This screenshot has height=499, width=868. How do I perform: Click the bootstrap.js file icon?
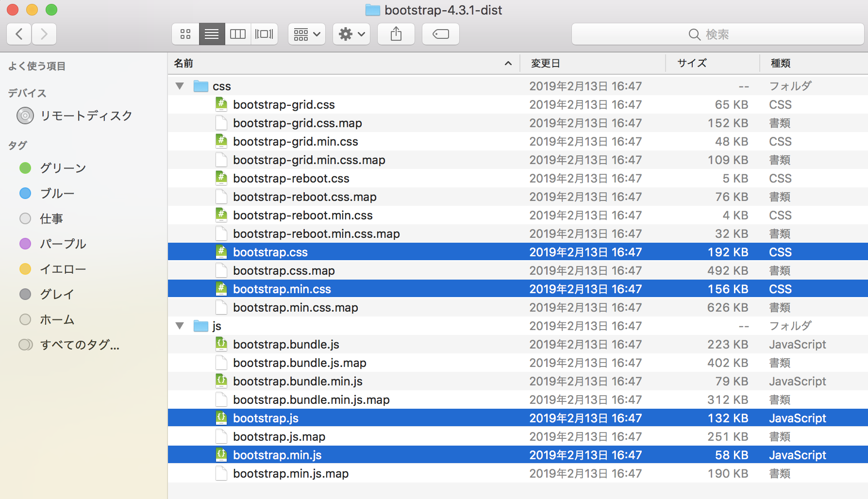point(221,418)
